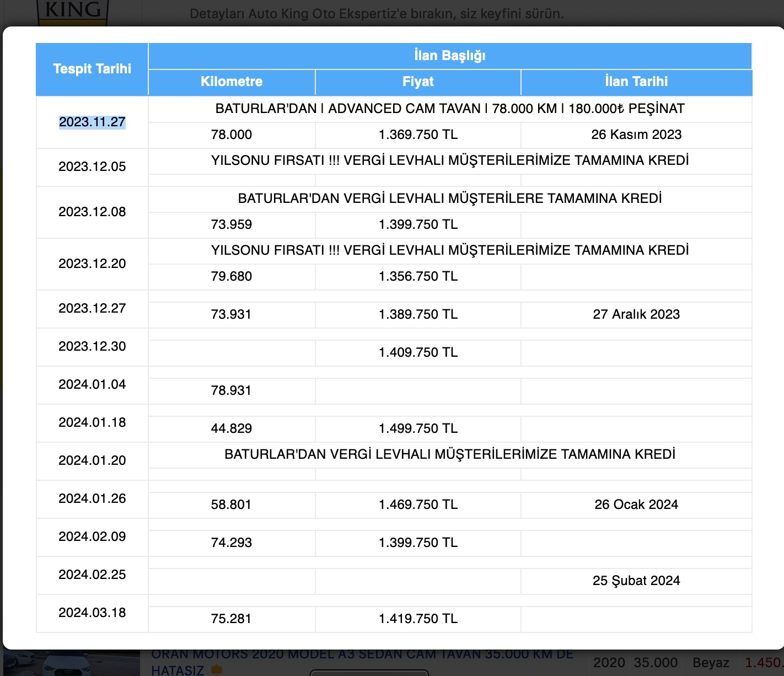The image size is (784, 676).
Task: Click the 25 Şubat 2024 date cell
Action: (x=636, y=581)
